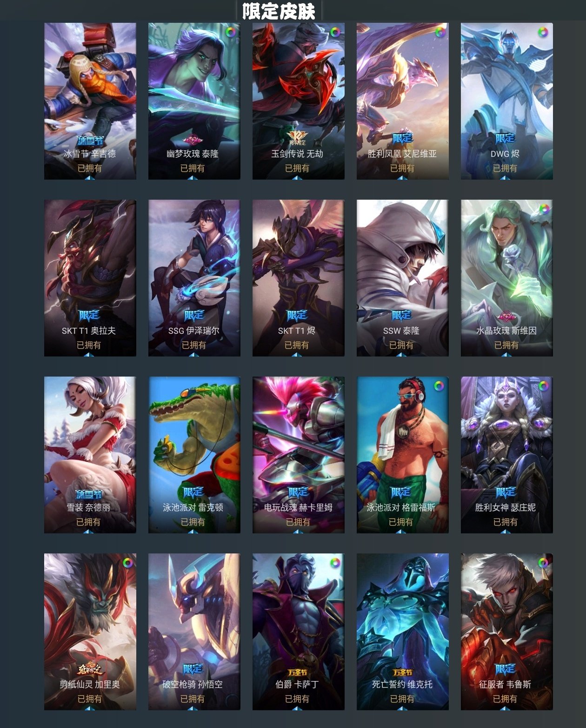Click the 兔年限定 badge on 剪纸仙灵 加里奥
Viewport: 586px width, 728px height.
click(90, 669)
